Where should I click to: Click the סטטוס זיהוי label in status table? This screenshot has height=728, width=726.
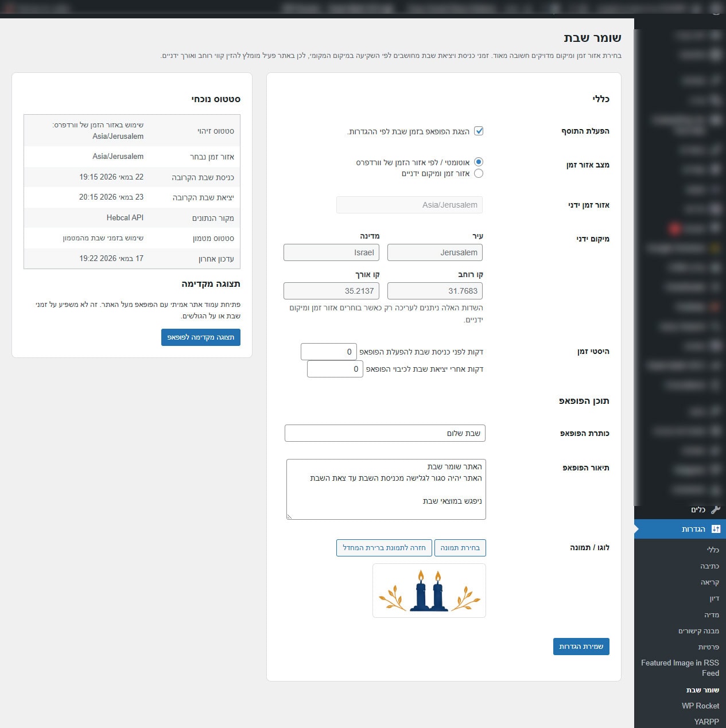tap(216, 131)
